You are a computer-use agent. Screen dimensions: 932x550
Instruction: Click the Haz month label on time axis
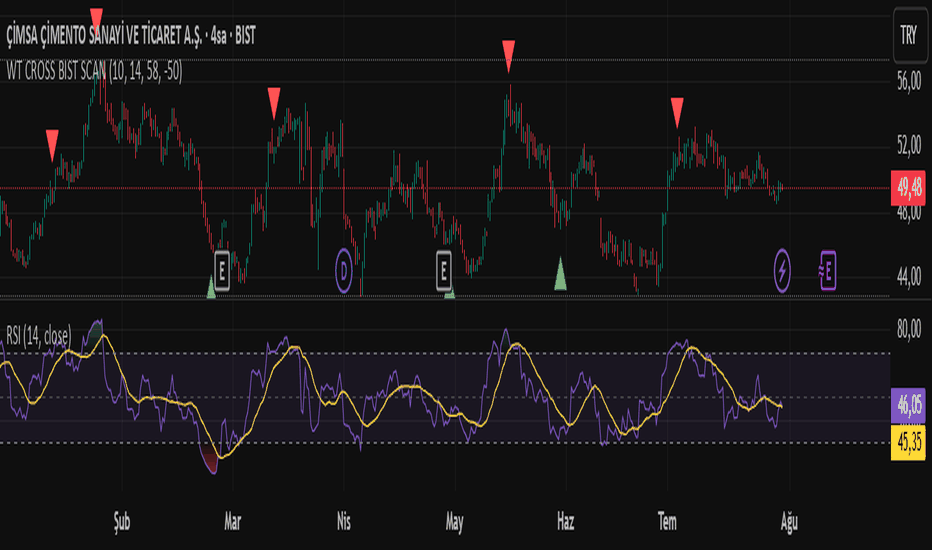pos(565,523)
